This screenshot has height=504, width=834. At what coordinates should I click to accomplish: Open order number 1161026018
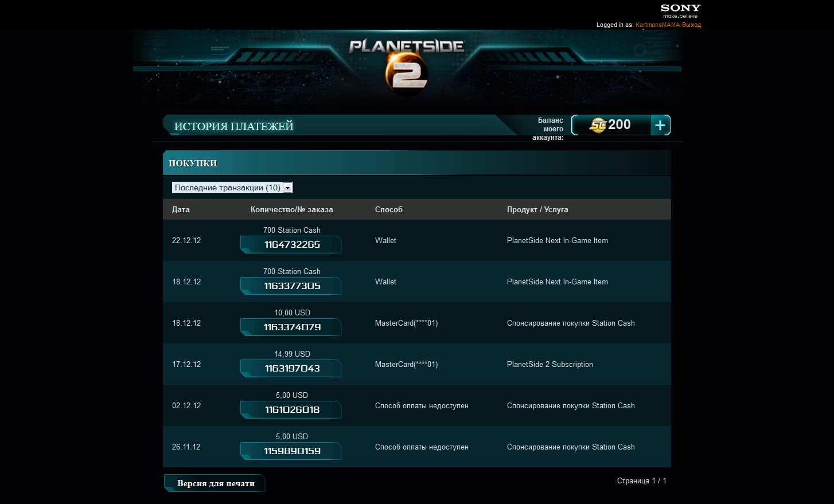[x=291, y=410]
